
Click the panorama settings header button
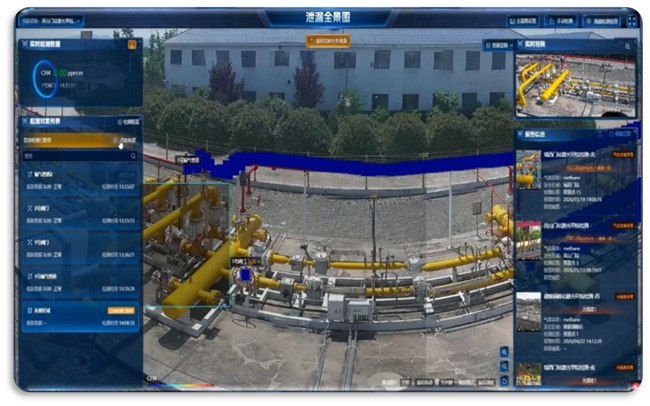523,20
